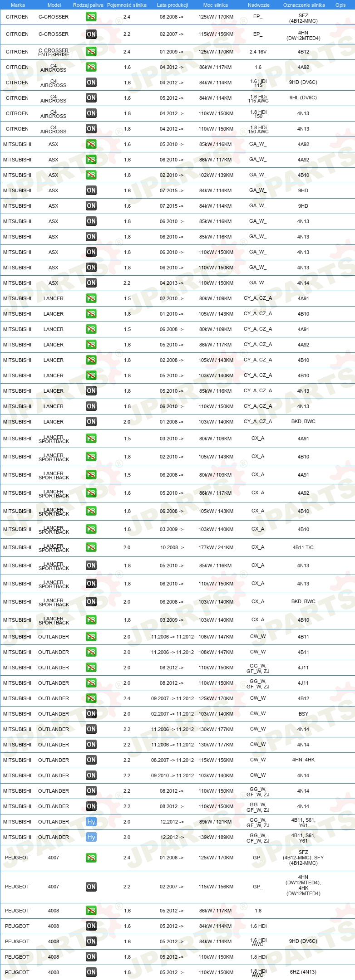Select the '6HZ (4N13)' engine code cell
The image size is (355, 980).
coord(303,972)
